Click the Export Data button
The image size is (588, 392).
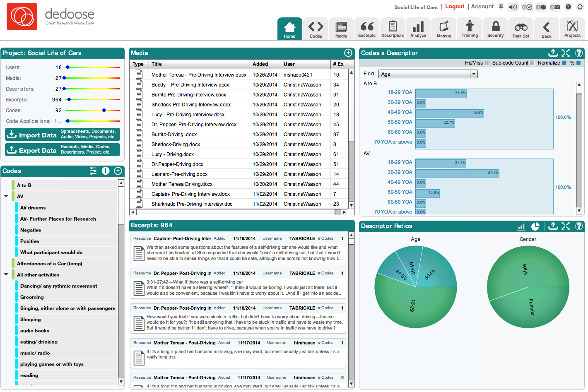(63, 149)
